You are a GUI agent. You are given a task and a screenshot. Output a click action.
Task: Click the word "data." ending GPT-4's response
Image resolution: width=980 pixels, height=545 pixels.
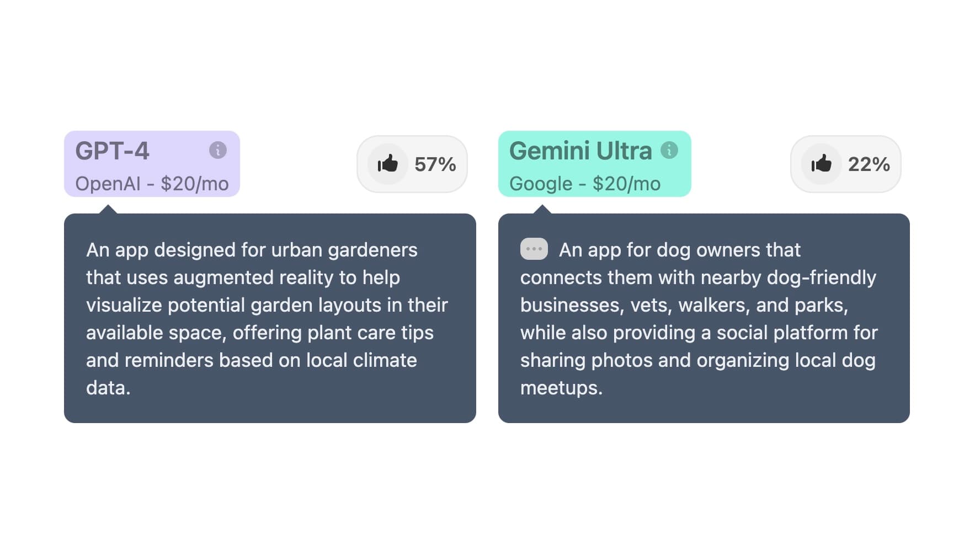coord(108,388)
